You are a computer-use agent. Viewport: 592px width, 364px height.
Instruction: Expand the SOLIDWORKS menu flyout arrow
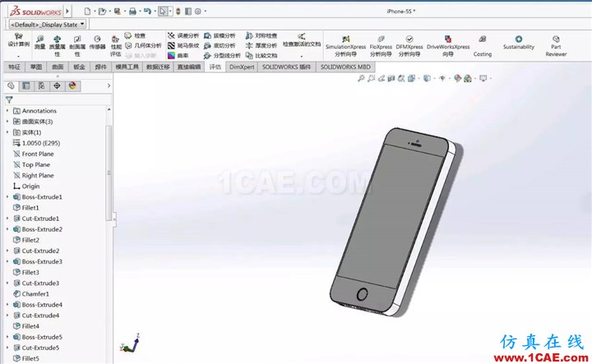[67, 12]
